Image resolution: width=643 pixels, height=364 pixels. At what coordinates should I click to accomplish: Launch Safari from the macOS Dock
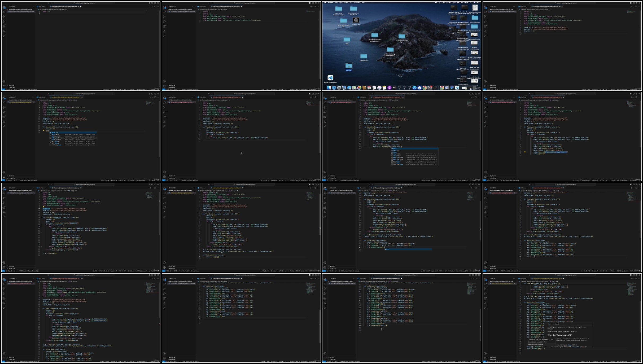tap(334, 88)
